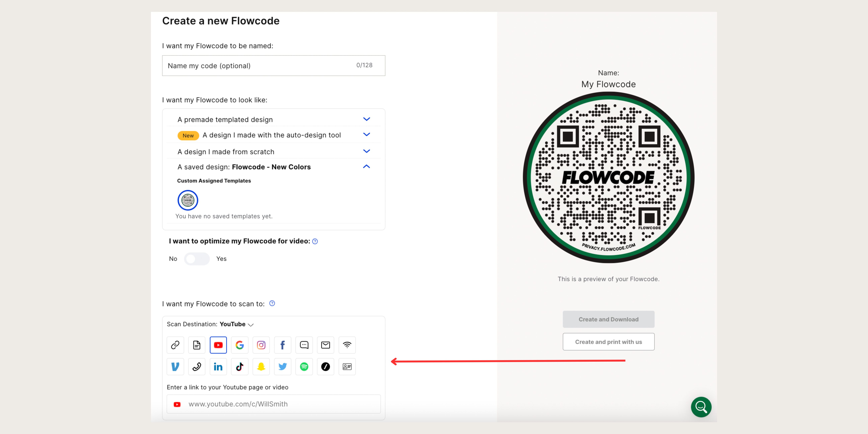Click the 'No' label by video toggle

point(173,259)
